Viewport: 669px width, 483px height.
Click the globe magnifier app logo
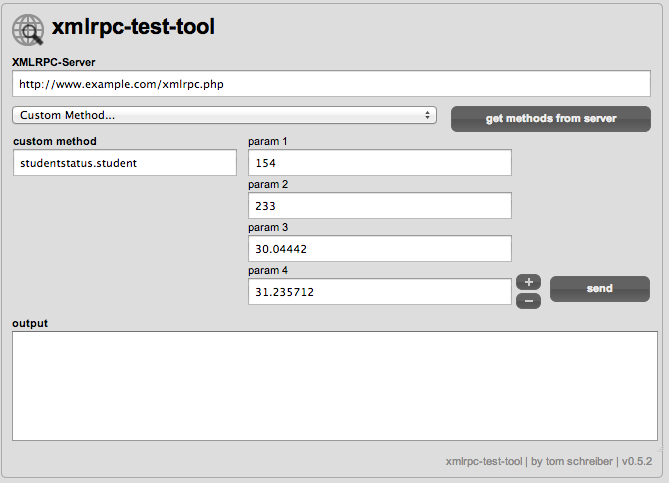(28, 30)
